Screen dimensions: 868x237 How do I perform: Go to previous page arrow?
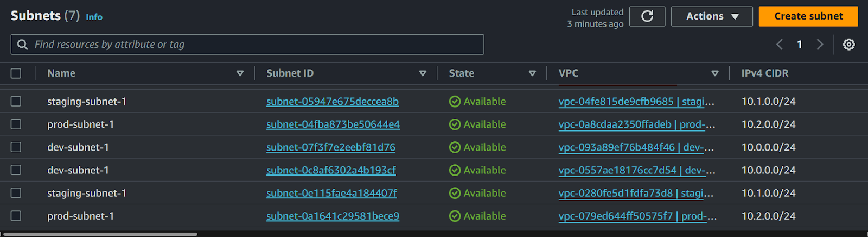pyautogui.click(x=780, y=45)
